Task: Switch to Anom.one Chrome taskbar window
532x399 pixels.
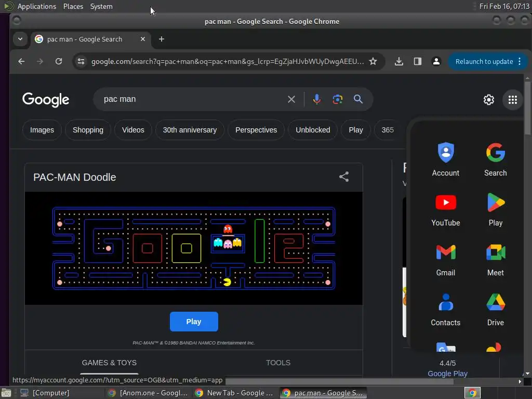Action: point(148,393)
